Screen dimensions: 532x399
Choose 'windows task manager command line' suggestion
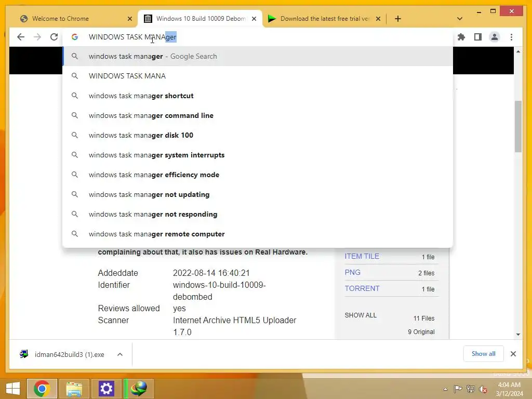point(258,115)
